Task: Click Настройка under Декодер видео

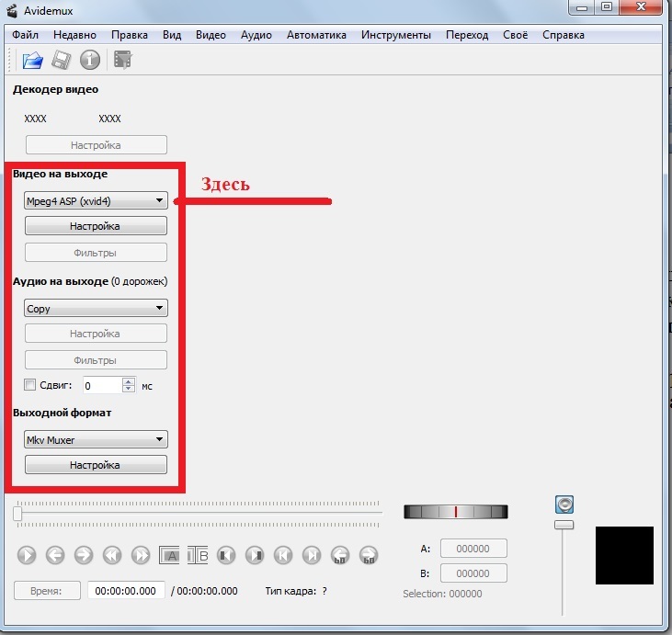Action: (97, 145)
